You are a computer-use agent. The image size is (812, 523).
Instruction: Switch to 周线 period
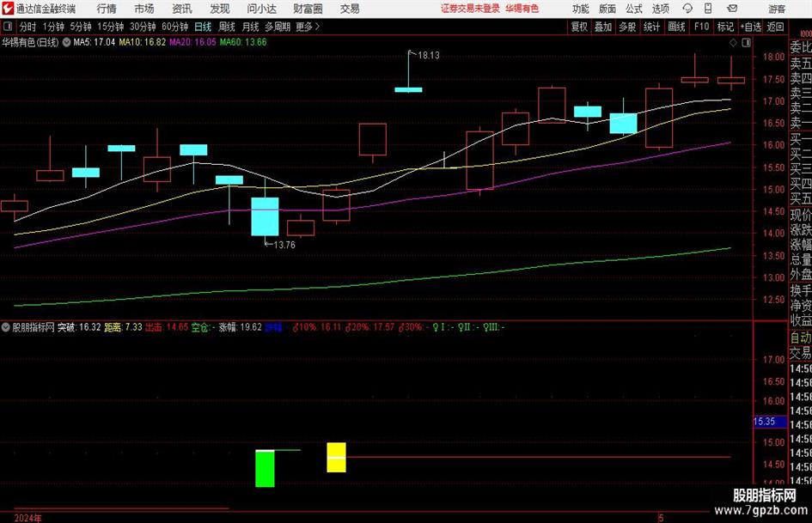click(x=227, y=27)
